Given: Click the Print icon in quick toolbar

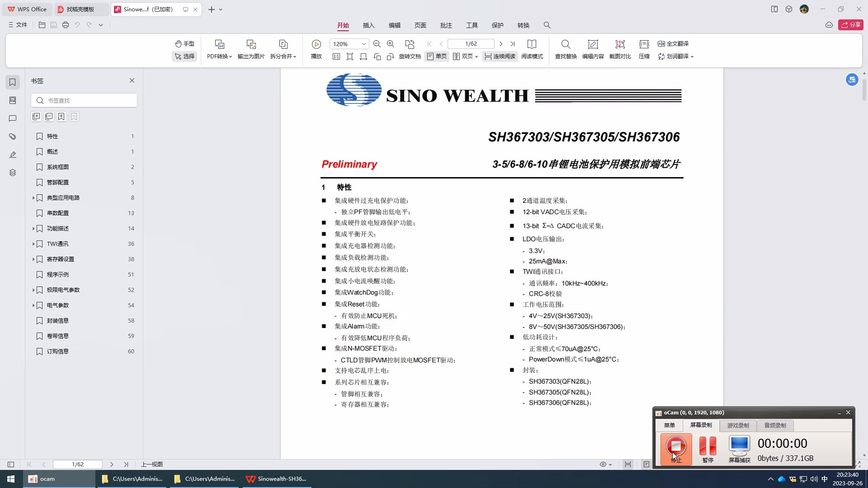Looking at the screenshot, I should (66, 25).
